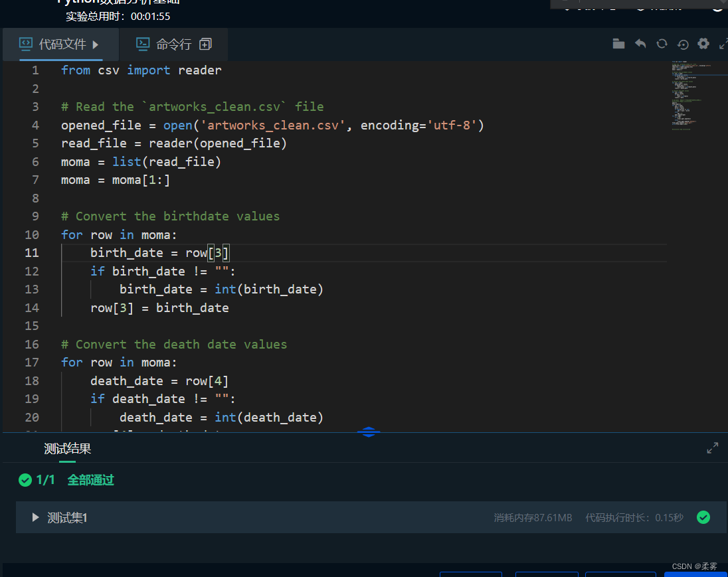Click 'death_date = row[4]' on line 18
Image resolution: width=728 pixels, height=577 pixels.
point(159,381)
